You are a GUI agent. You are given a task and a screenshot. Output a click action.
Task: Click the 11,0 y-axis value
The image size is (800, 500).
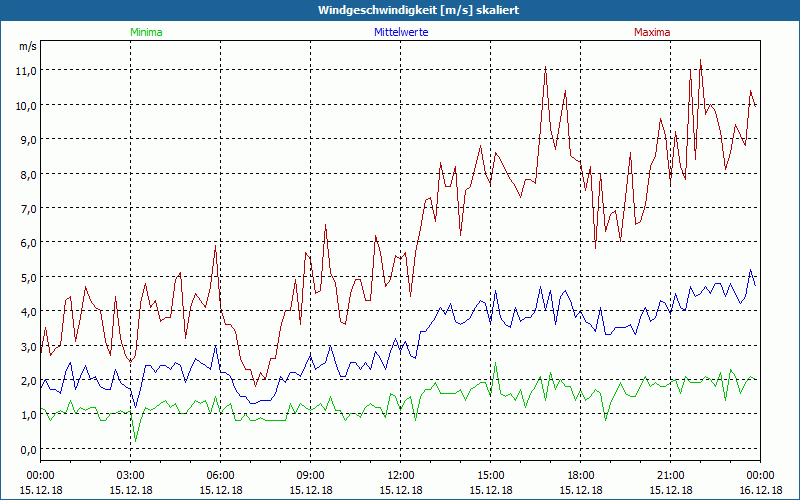[x=26, y=71]
